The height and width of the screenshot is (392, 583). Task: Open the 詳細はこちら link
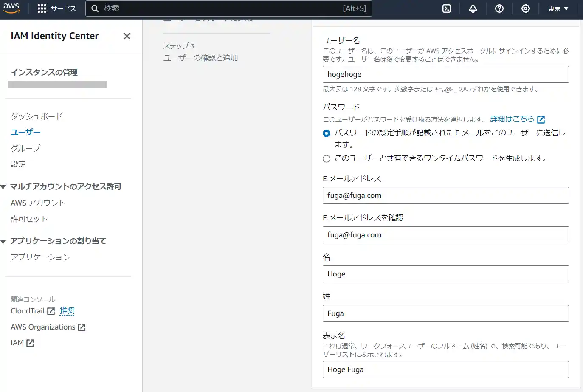tap(512, 119)
